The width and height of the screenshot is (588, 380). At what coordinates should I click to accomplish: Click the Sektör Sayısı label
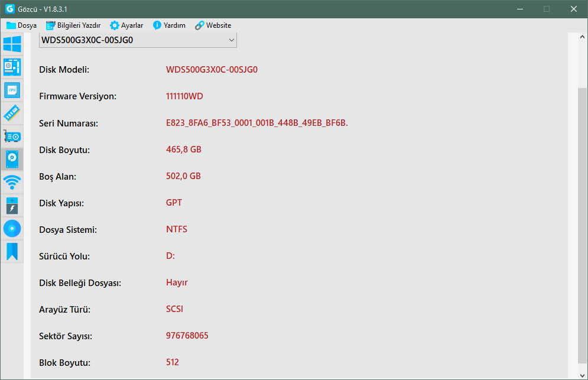tap(66, 336)
